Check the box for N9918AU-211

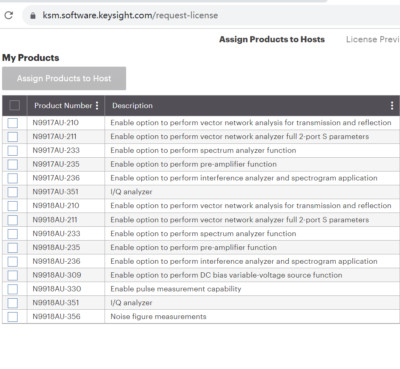coord(13,220)
